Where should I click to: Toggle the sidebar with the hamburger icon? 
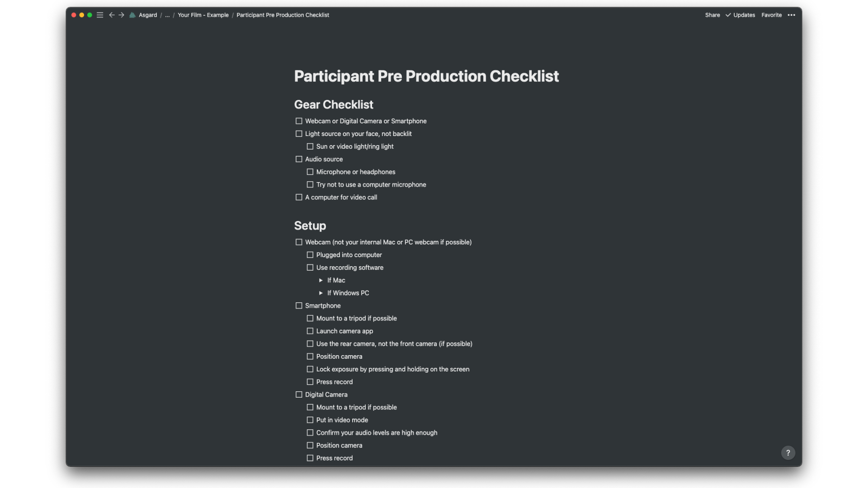coord(100,15)
